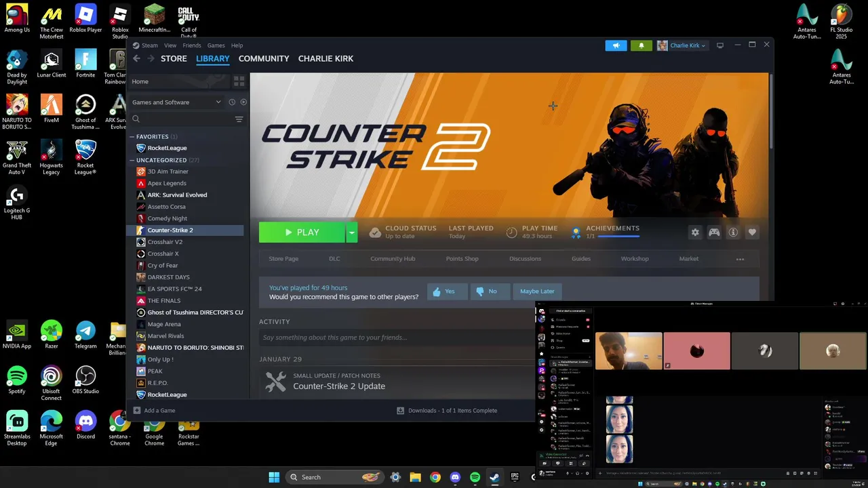868x488 pixels.
Task: Go to the COMMUNITY tab
Action: [264, 58]
